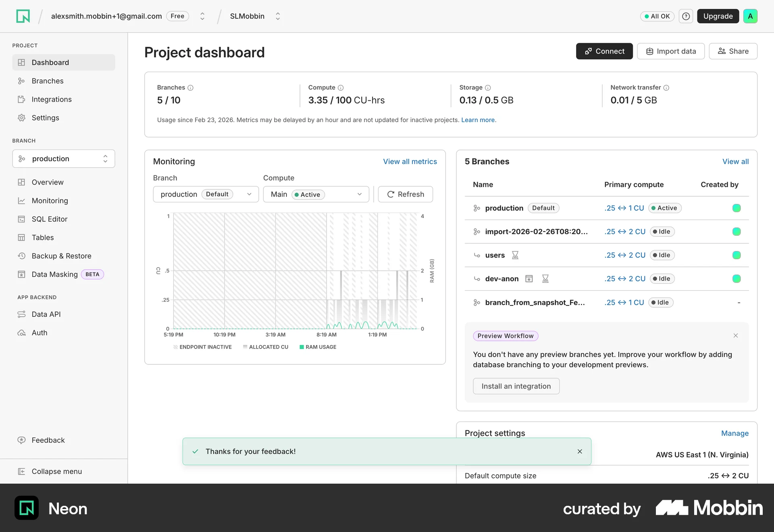Image resolution: width=774 pixels, height=532 pixels.
Task: Click the Learn more link
Action: pyautogui.click(x=478, y=120)
